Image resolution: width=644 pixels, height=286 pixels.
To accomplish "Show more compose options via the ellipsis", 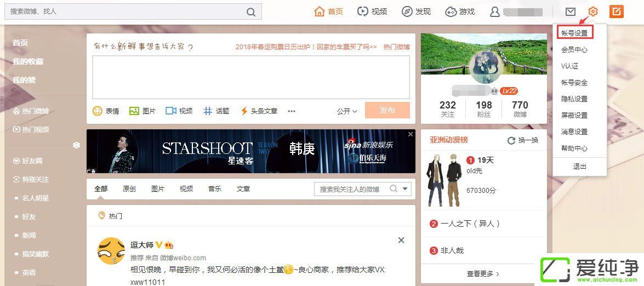I will pyautogui.click(x=292, y=111).
